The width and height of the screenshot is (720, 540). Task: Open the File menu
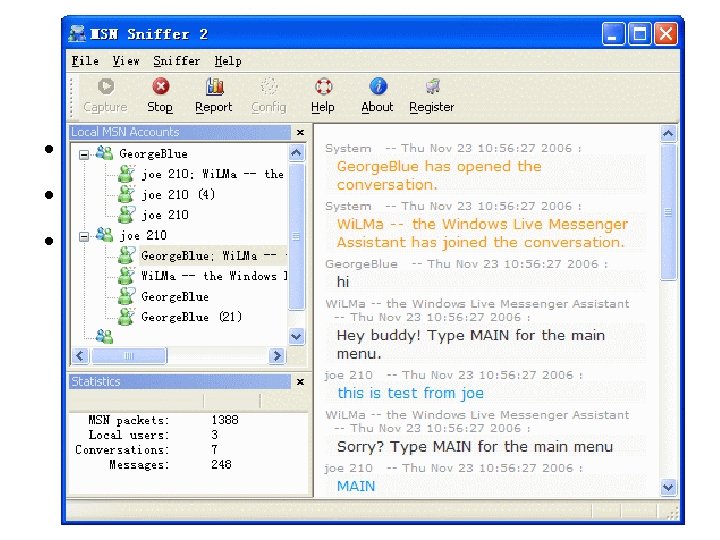pos(85,61)
